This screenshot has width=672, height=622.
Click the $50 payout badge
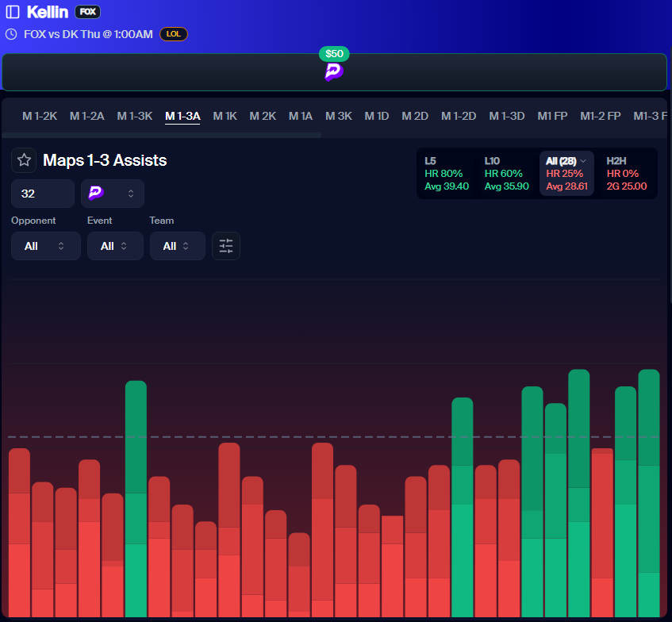click(x=334, y=54)
